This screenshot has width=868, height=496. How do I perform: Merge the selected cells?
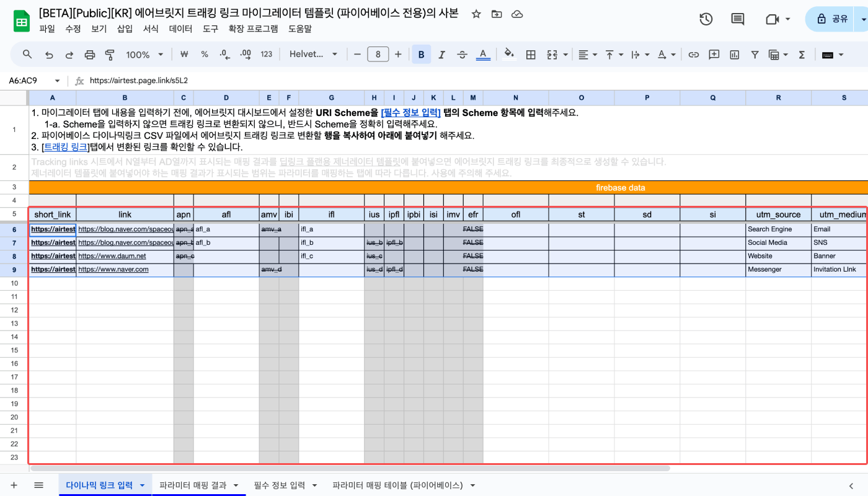(x=552, y=55)
